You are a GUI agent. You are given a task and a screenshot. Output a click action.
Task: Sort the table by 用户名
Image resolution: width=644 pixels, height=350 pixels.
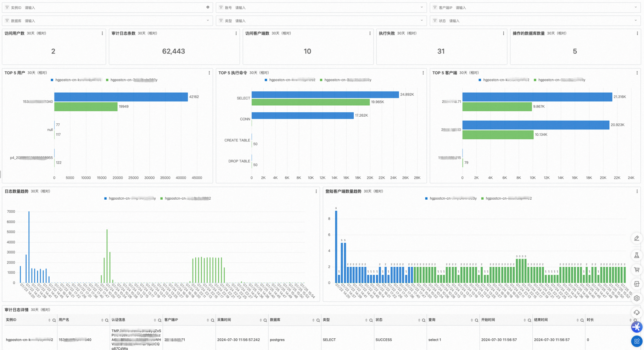102,320
